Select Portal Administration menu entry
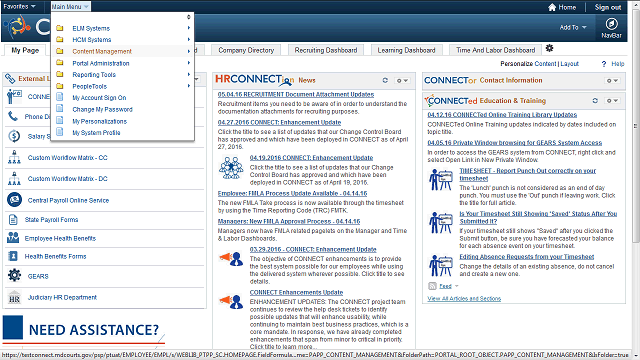This screenshot has width=640, height=360. coord(101,63)
